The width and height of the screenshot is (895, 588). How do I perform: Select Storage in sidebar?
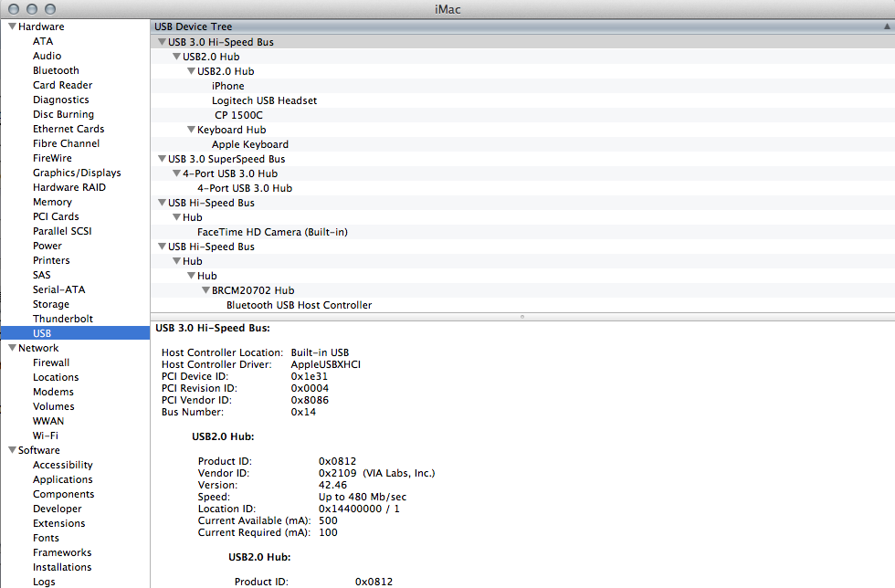point(51,304)
